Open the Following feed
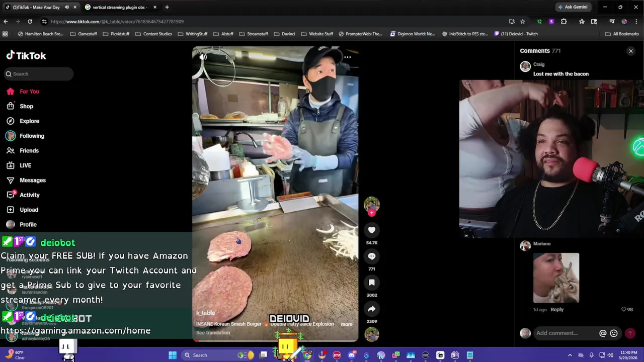 [32, 136]
